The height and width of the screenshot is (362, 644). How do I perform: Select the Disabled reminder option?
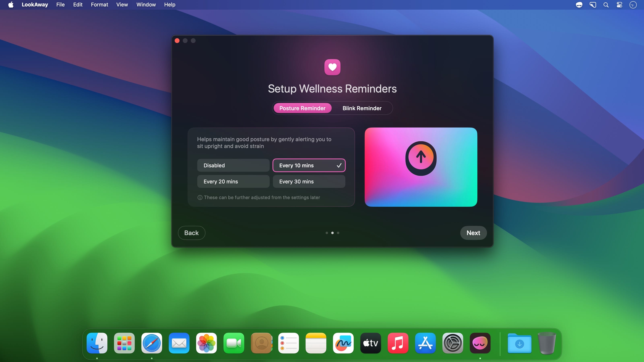click(x=233, y=165)
